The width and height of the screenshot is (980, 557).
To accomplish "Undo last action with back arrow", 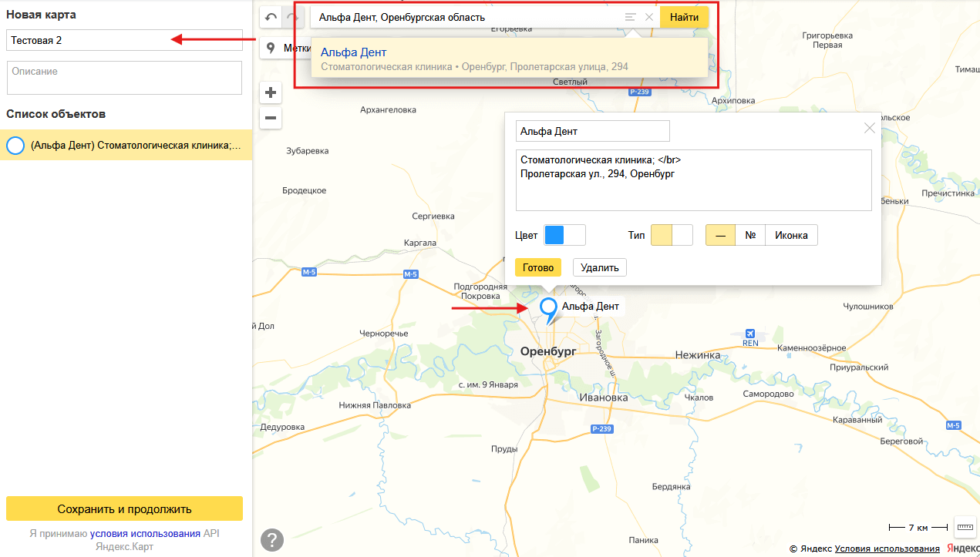I will (271, 17).
